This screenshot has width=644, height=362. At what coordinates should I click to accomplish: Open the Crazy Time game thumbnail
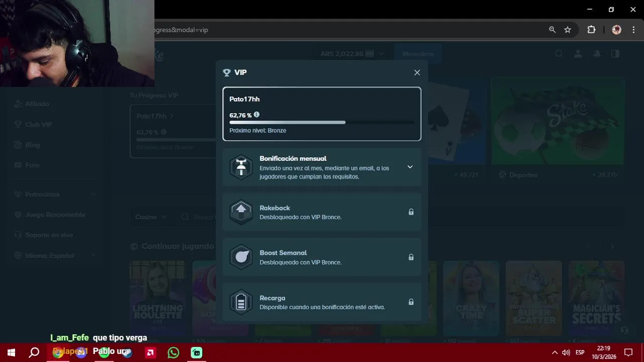point(471,298)
